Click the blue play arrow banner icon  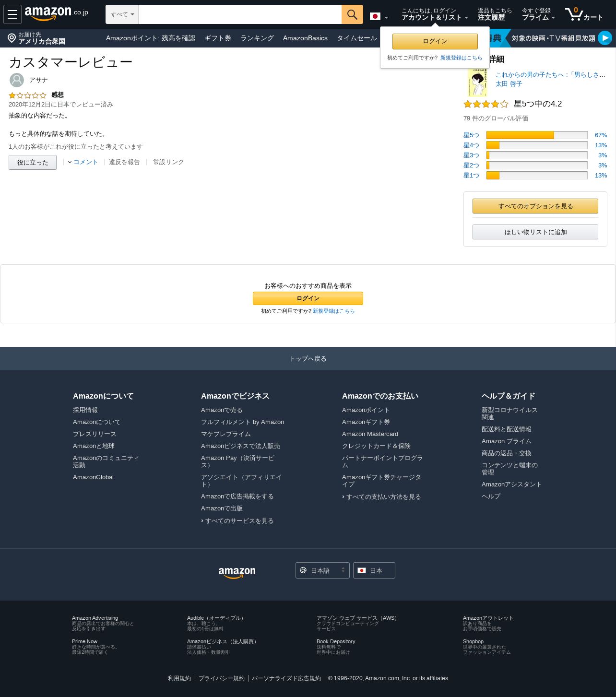[605, 38]
